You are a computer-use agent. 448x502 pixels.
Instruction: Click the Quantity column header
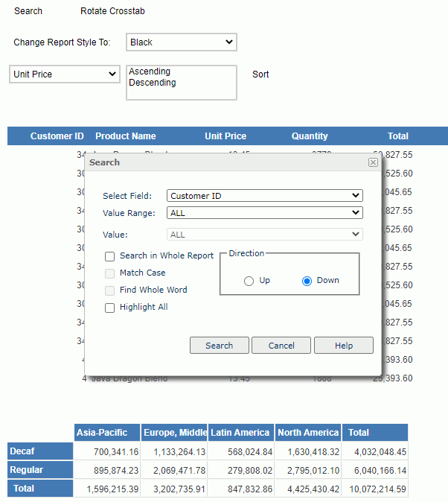click(x=310, y=136)
